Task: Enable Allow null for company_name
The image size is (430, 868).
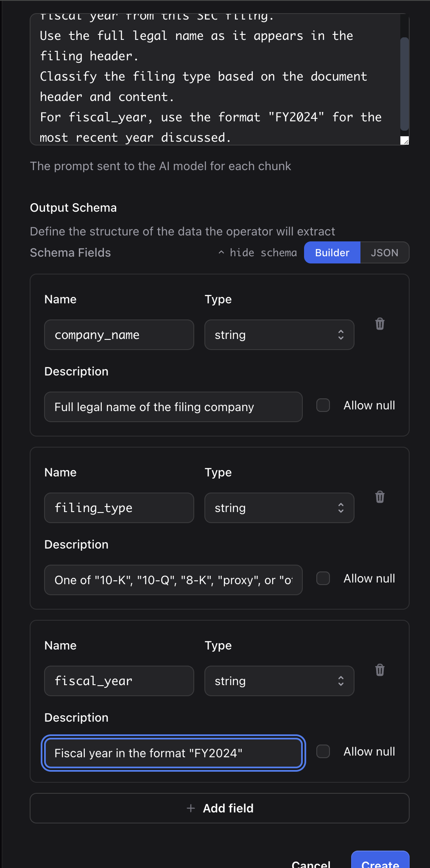Action: point(323,405)
